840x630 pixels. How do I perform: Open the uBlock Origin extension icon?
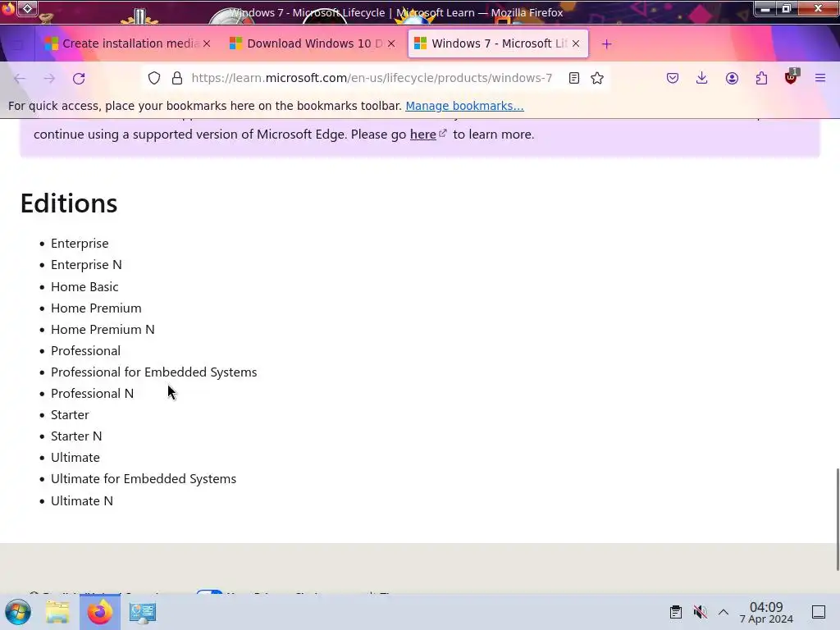pyautogui.click(x=792, y=77)
